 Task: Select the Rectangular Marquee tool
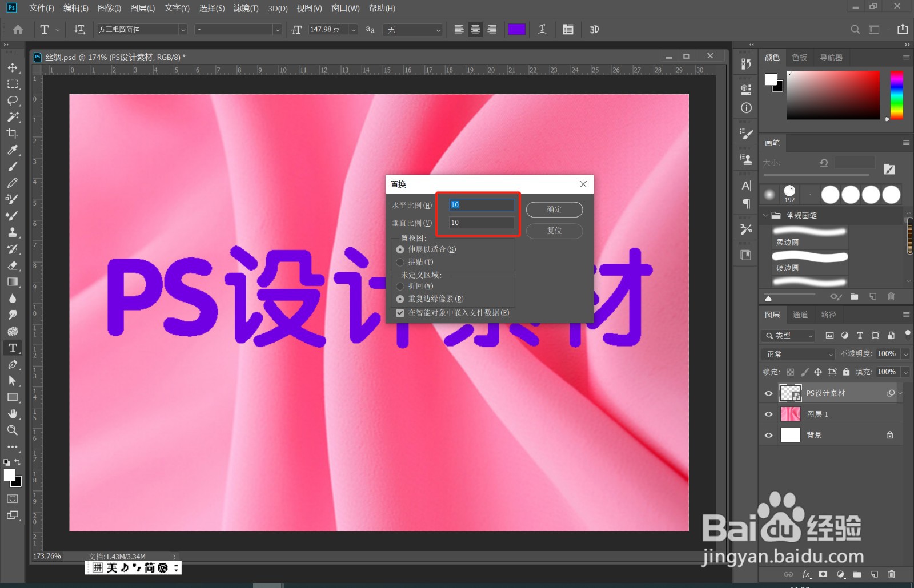point(13,84)
